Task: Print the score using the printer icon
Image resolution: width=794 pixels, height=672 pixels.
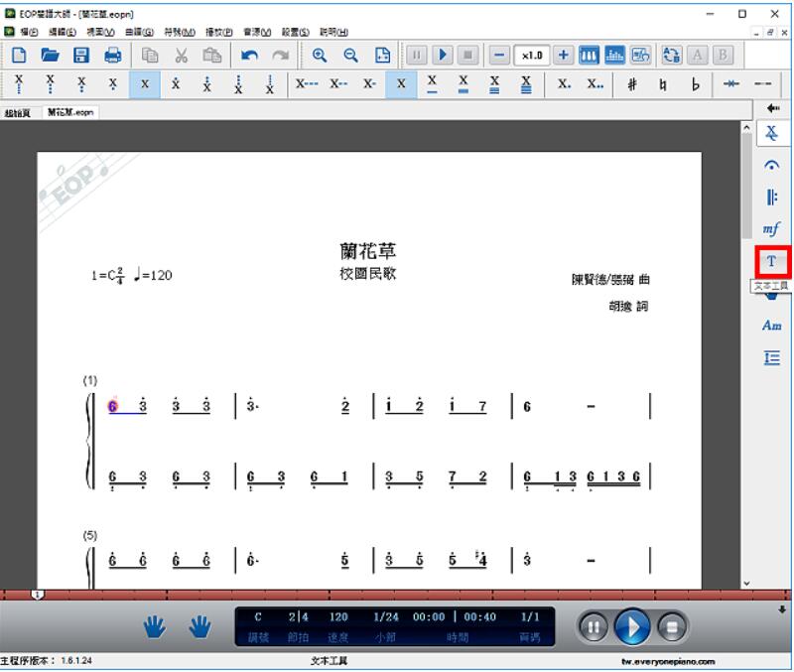Action: point(112,55)
